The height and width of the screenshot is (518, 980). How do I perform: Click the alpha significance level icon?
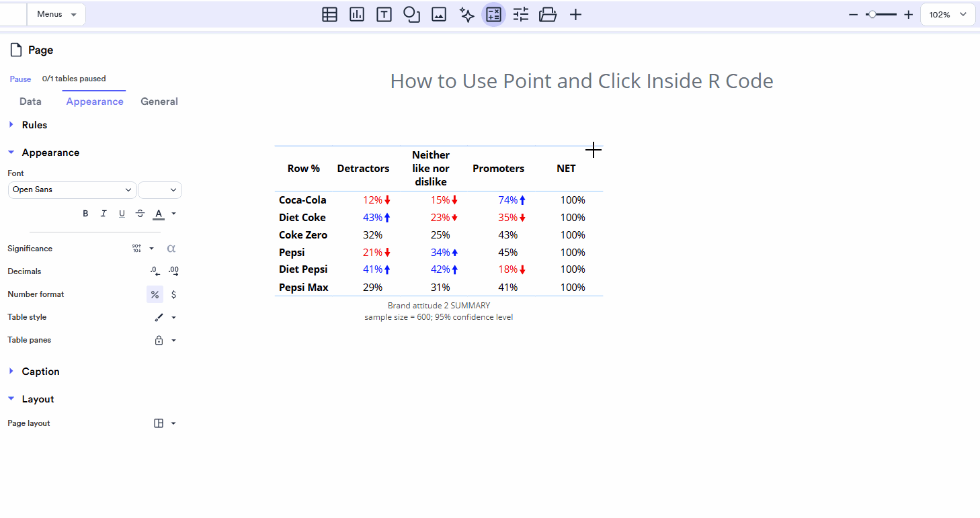[171, 249]
